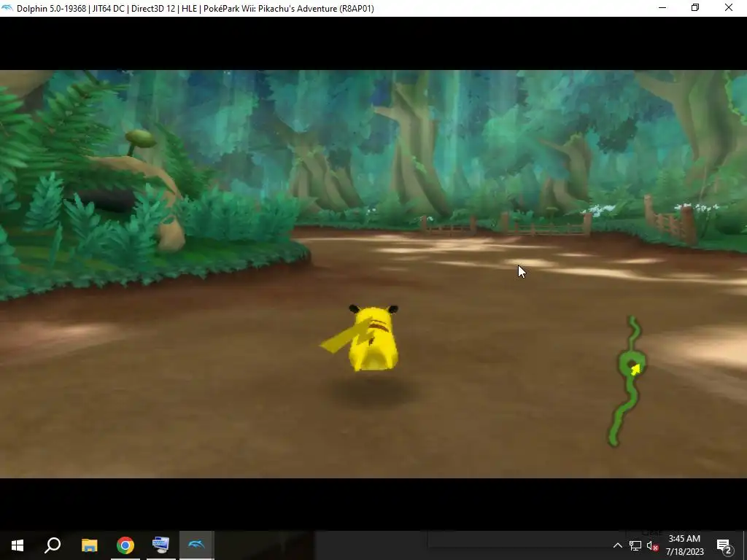Open the Windows Start menu
The width and height of the screenshot is (747, 560).
pos(18,545)
